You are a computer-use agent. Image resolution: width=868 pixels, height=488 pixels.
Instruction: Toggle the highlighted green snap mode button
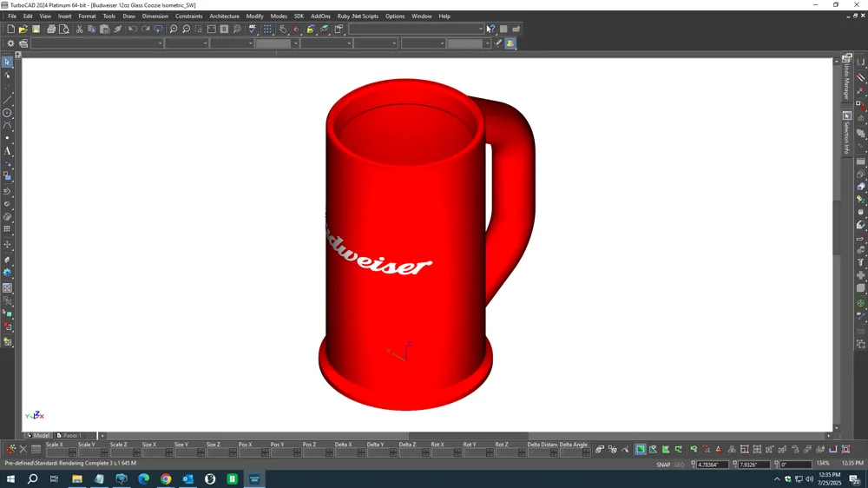pos(640,449)
